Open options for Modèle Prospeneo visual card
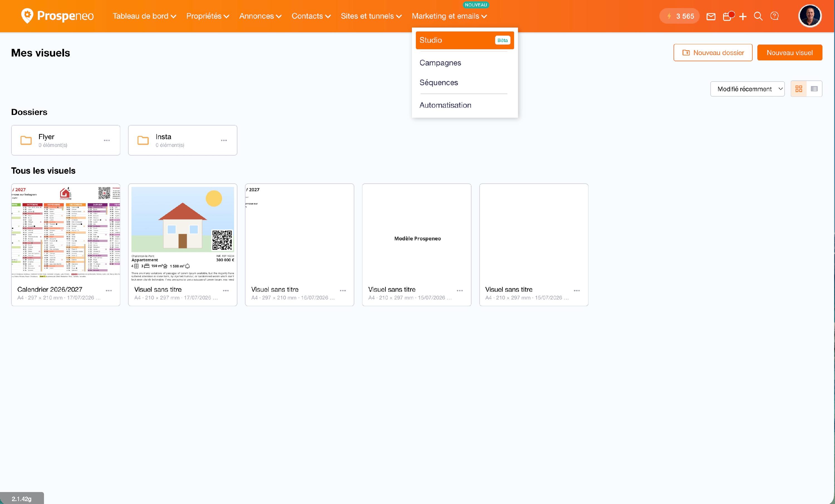 point(460,291)
